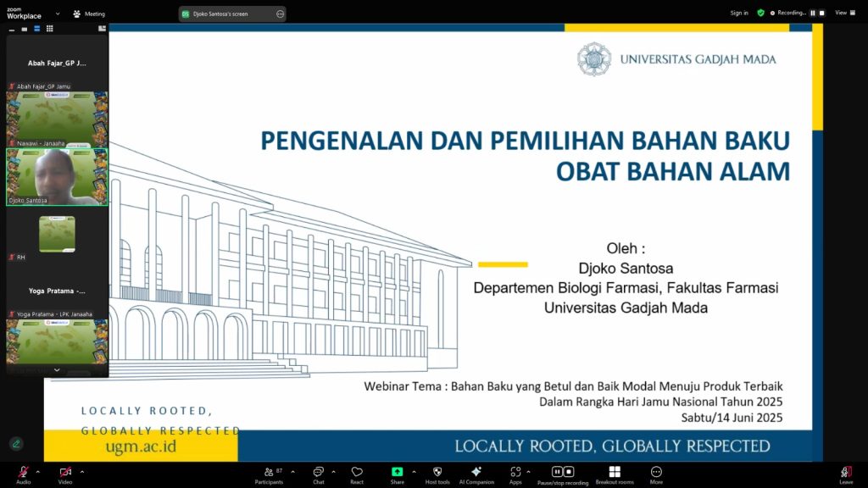This screenshot has width=868, height=488.
Task: Open the Apps menu
Action: [515, 473]
